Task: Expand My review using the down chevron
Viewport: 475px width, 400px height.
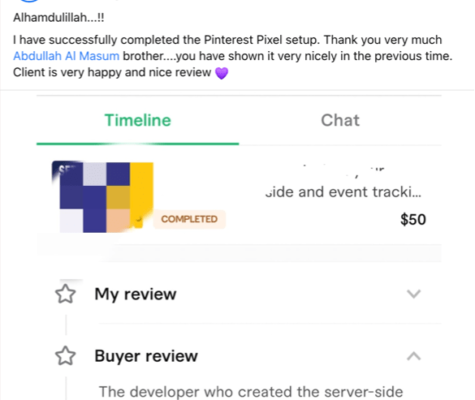Action: pos(414,294)
